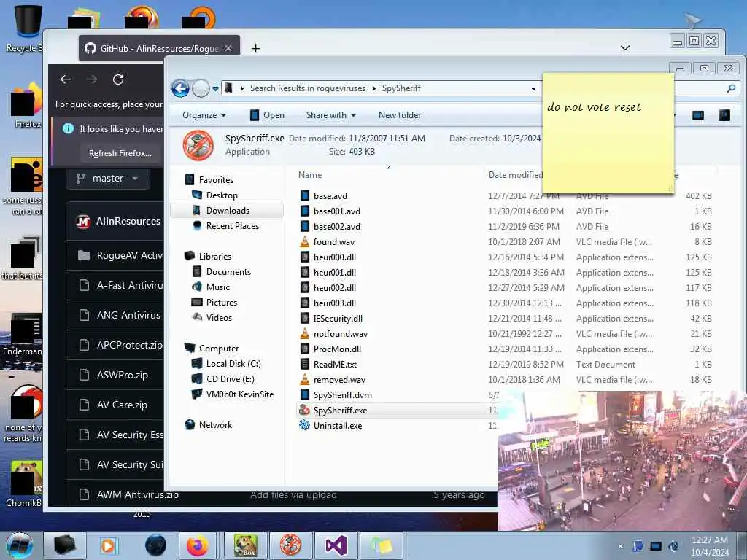This screenshot has height=560, width=747.
Task: Toggle the preview pane icon
Action: click(x=698, y=115)
